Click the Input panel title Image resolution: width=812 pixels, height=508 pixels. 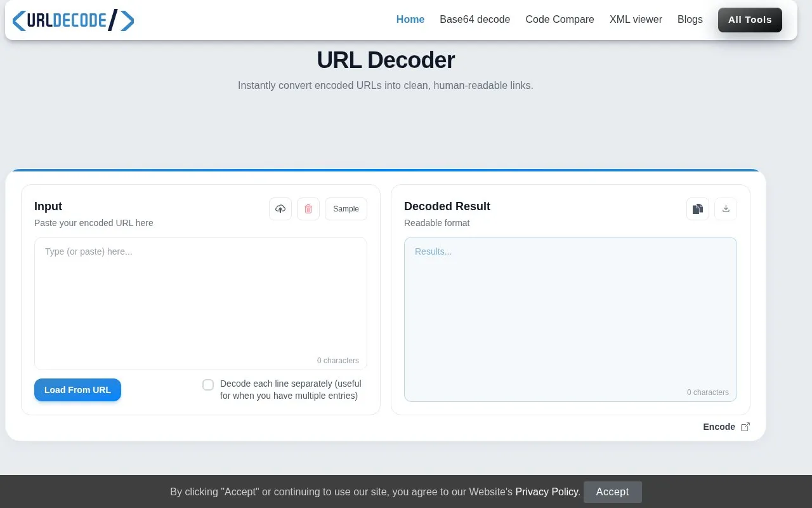point(48,206)
